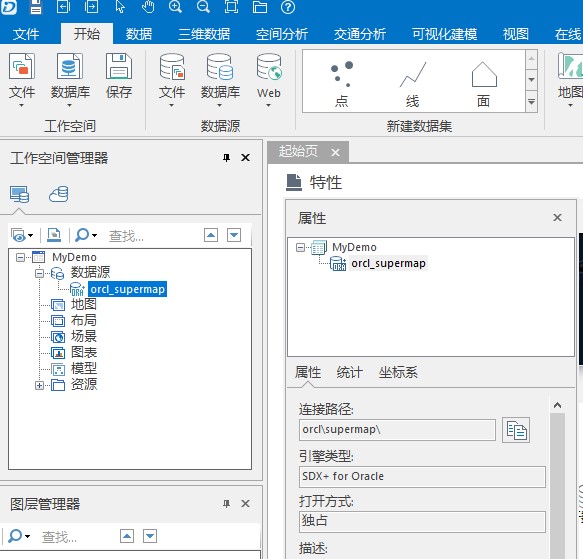
Task: Close the 起始页 tab
Action: (335, 152)
